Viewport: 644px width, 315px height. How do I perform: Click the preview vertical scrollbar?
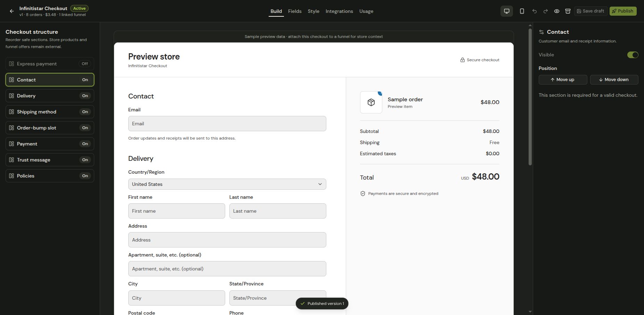tap(530, 97)
